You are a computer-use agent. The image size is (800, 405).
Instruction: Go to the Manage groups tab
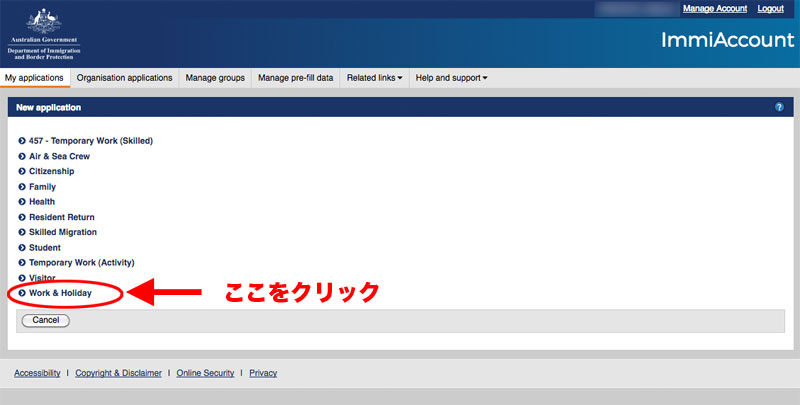pyautogui.click(x=215, y=78)
